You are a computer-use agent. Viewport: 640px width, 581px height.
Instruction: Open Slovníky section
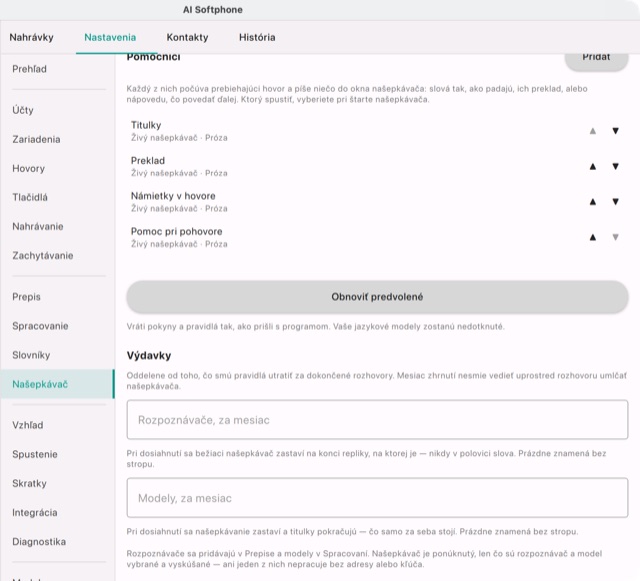point(58,355)
